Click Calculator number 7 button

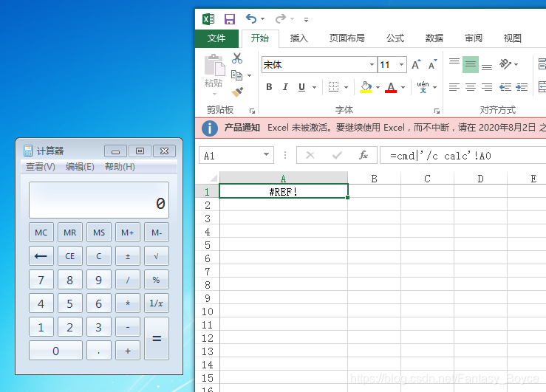[41, 280]
